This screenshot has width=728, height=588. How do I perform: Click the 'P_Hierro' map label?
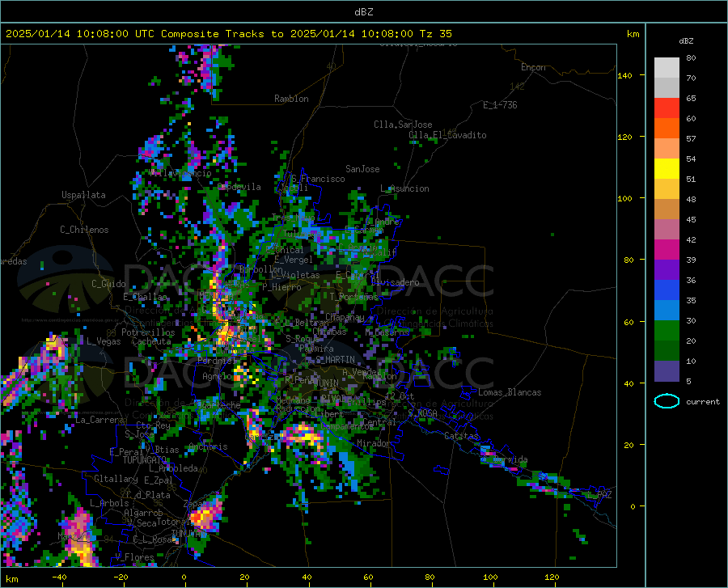[281, 287]
